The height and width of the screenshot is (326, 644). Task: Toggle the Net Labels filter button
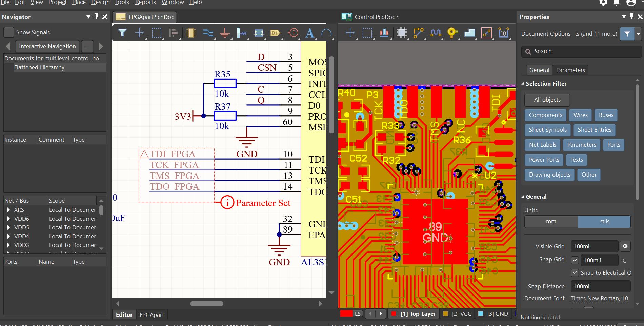tap(542, 145)
